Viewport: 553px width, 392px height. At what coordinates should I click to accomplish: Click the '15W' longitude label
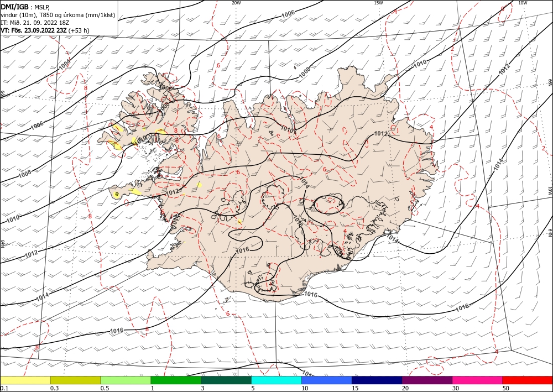point(378,2)
